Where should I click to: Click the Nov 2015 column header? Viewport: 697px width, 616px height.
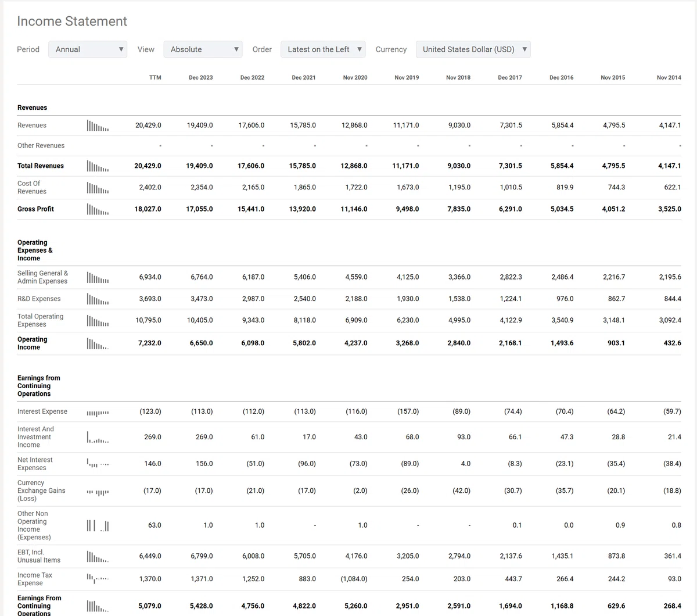coord(613,77)
